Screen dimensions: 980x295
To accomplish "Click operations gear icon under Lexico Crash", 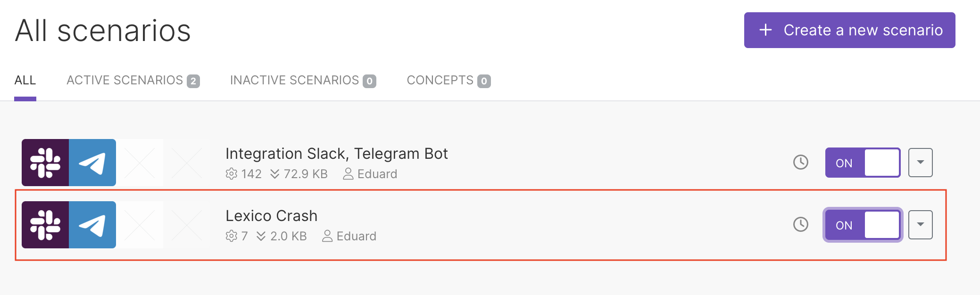I will [231, 236].
